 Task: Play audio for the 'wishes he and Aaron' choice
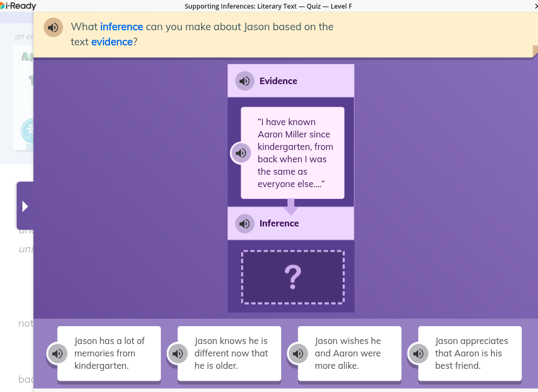pyautogui.click(x=297, y=353)
